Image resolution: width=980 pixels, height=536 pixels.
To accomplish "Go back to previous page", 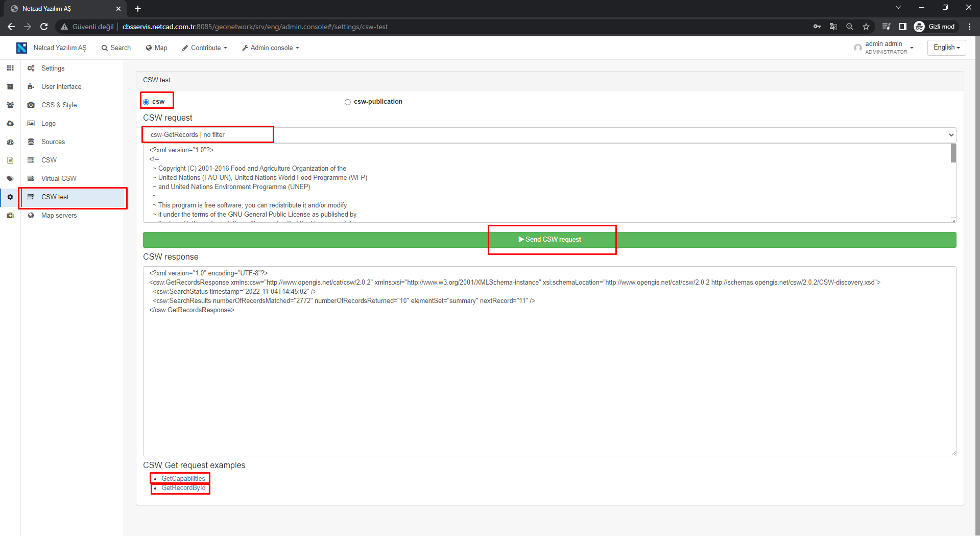I will pos(11,27).
